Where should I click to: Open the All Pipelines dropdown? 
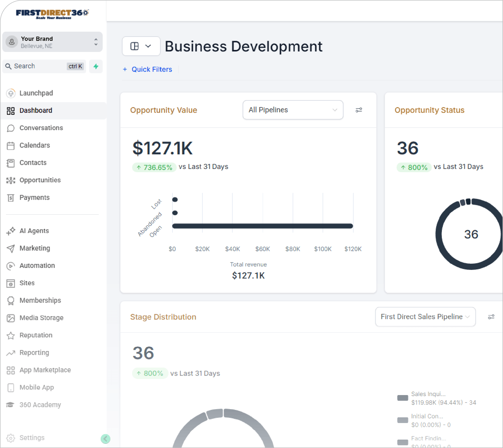tap(293, 110)
